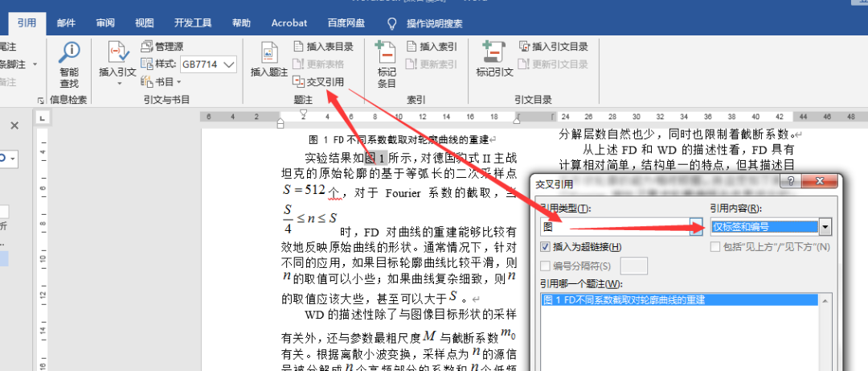This screenshot has width=868, height=371.
Task: Click the 图 1 cross-reference field in text
Action: [376, 157]
